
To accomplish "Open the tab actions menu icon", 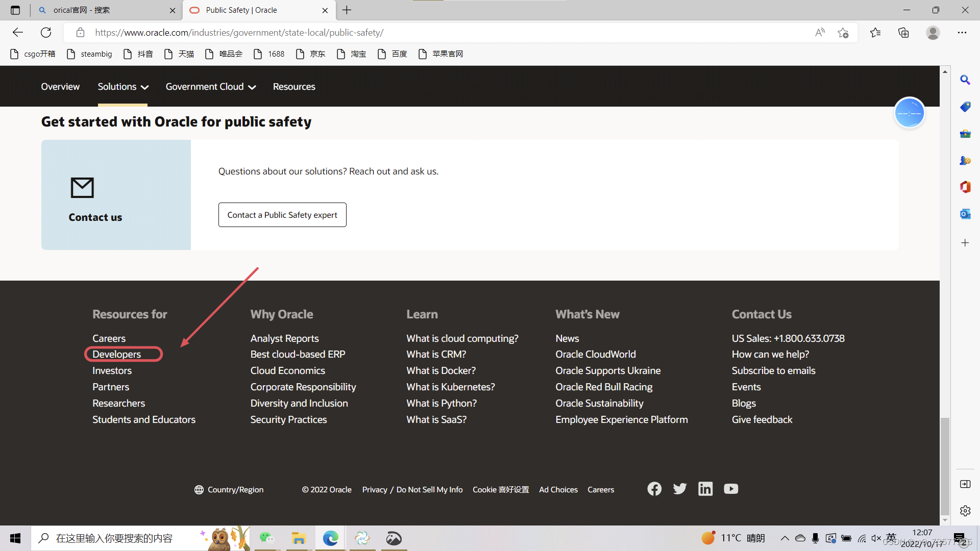I will click(x=15, y=10).
